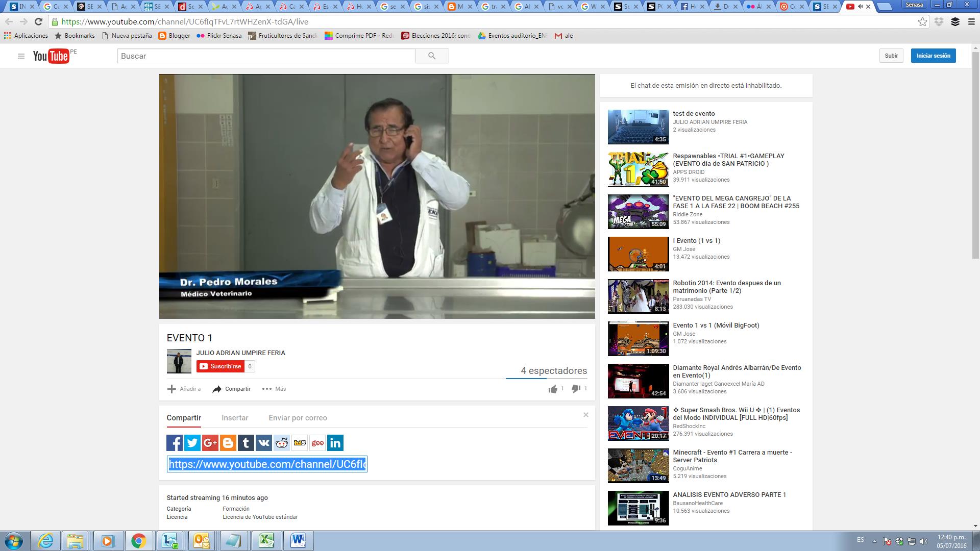
Task: Dislike the video with thumbs down
Action: click(x=576, y=389)
